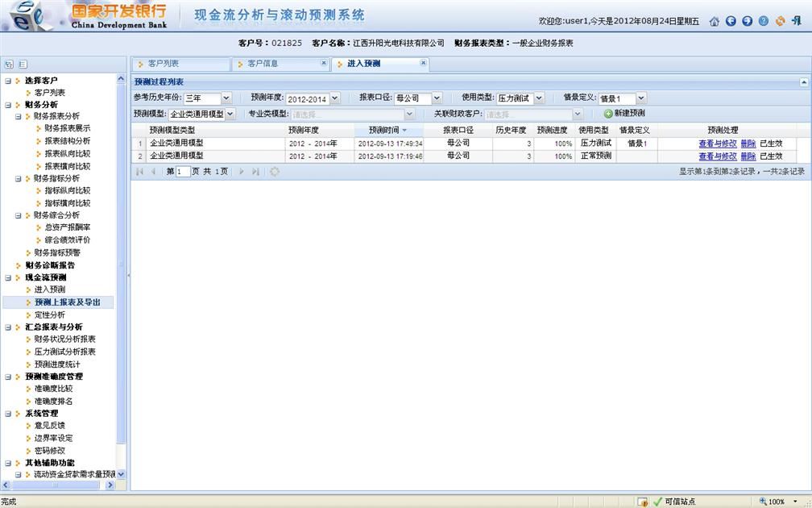Click 正常预测 cell in row 2
Image resolution: width=812 pixels, height=508 pixels.
point(595,156)
